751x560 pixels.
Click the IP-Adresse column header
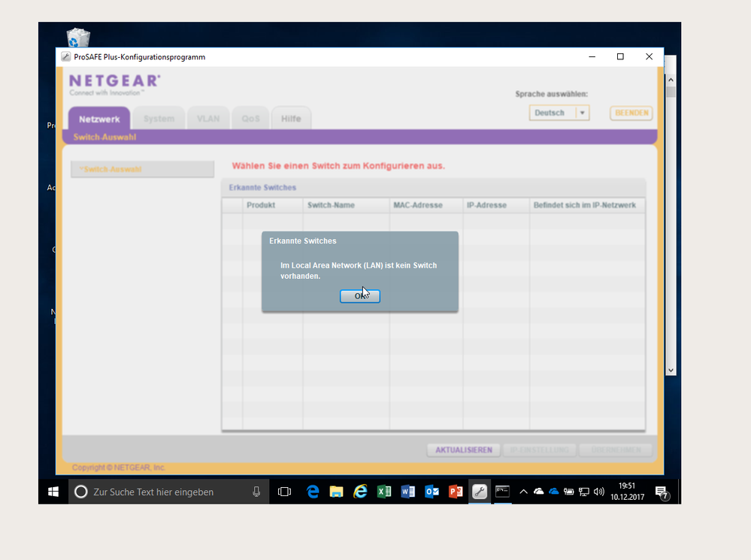pos(496,205)
